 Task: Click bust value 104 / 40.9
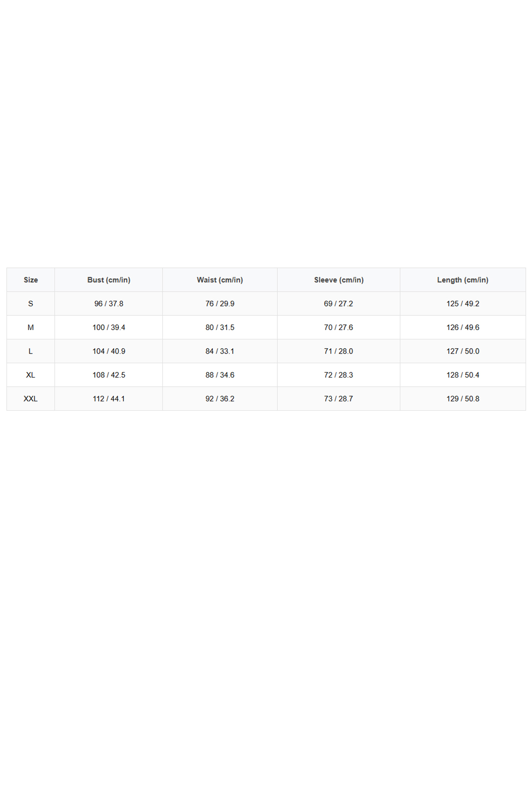click(x=109, y=351)
